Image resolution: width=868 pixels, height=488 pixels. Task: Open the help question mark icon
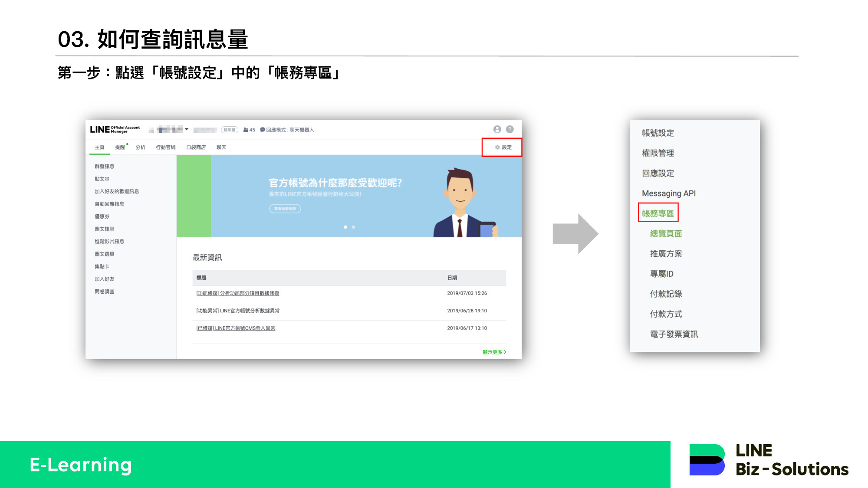coord(510,129)
